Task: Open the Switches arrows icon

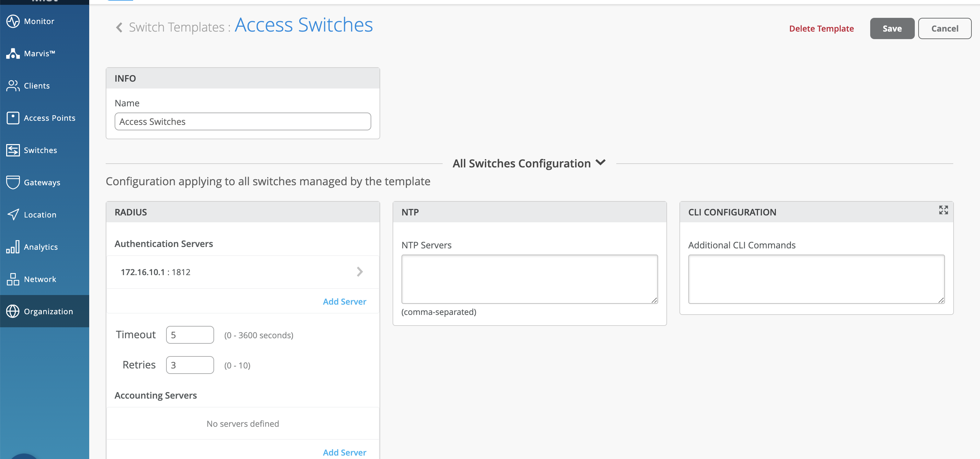Action: point(13,150)
